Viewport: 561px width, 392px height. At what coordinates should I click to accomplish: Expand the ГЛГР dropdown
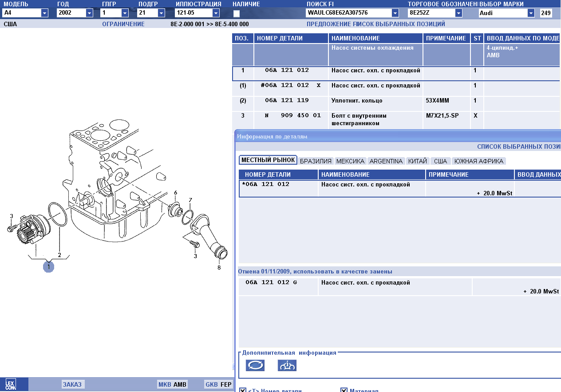125,13
